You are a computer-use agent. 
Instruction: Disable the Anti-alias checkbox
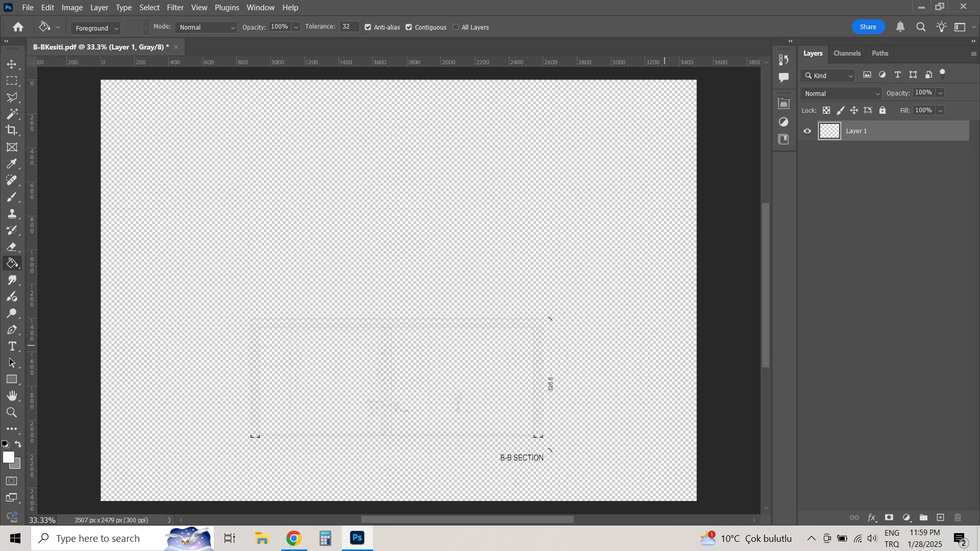(x=368, y=28)
